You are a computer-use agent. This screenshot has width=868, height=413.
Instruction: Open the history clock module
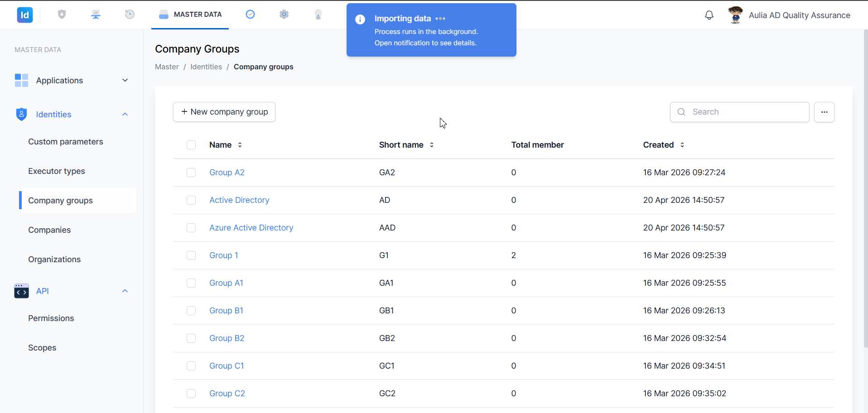click(x=130, y=14)
